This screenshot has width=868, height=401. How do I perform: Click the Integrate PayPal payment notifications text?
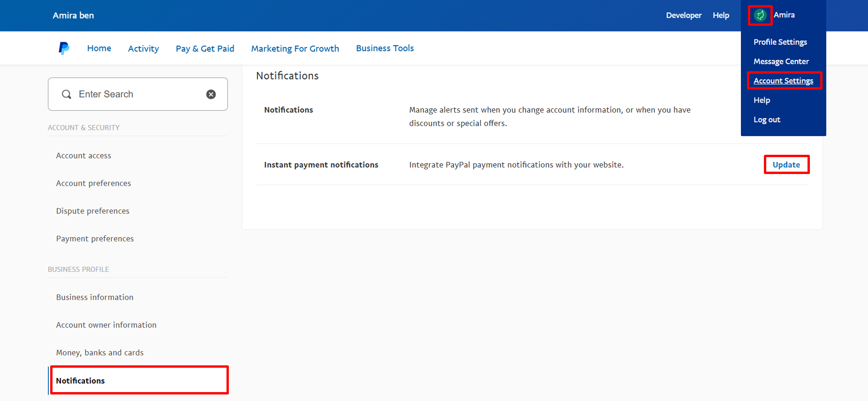point(516,165)
